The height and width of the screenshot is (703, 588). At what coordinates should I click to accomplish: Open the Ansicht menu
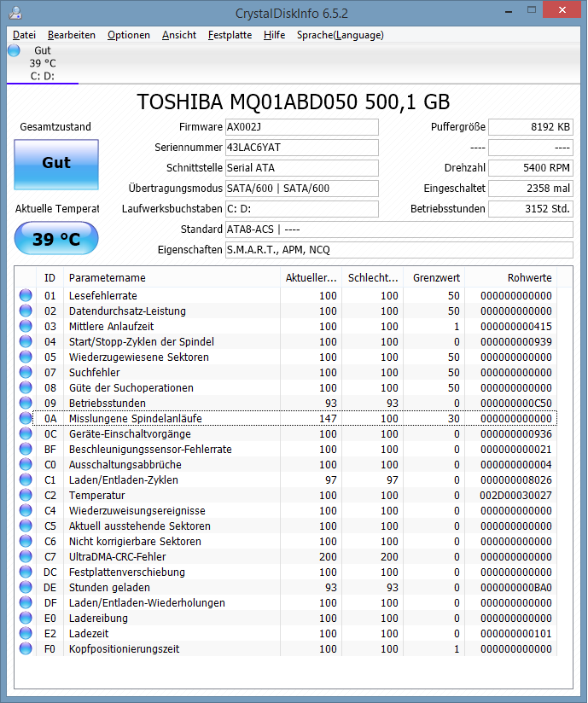tap(179, 35)
